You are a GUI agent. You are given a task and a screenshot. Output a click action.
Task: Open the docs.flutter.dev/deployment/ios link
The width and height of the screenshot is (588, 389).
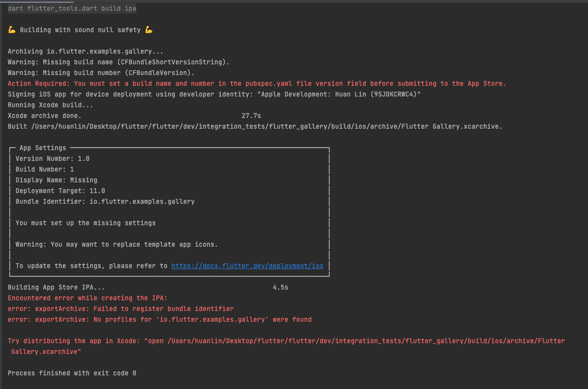coord(247,266)
